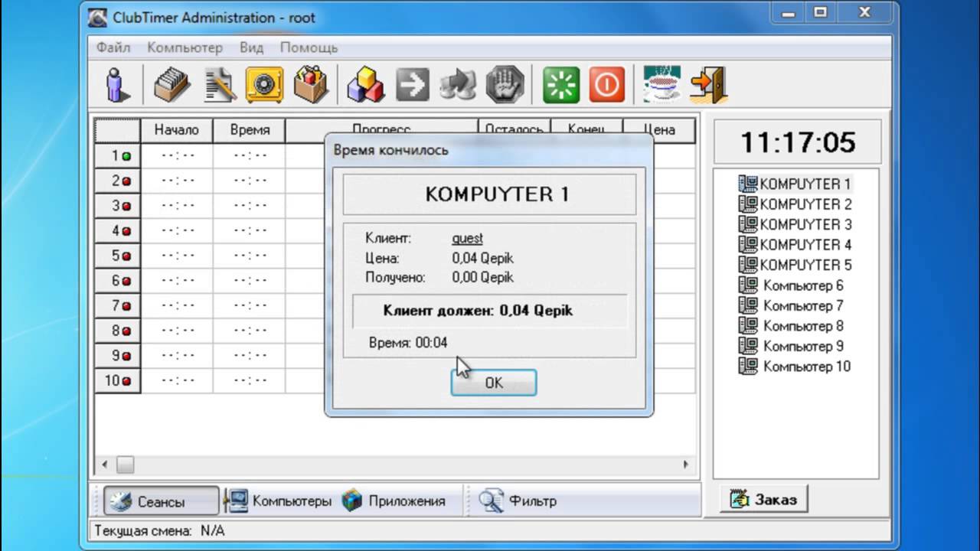
Task: Open the yellow safe icon
Action: tap(264, 84)
